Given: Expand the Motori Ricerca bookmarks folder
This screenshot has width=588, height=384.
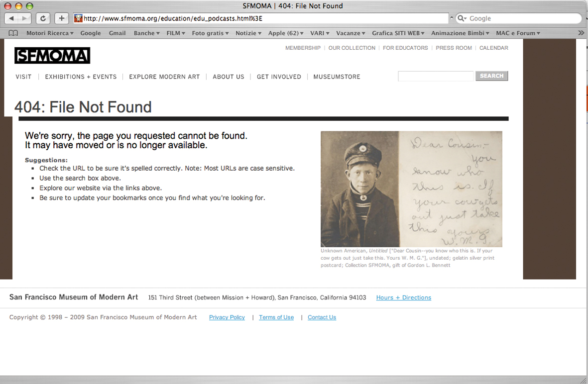Looking at the screenshot, I should pyautogui.click(x=50, y=33).
